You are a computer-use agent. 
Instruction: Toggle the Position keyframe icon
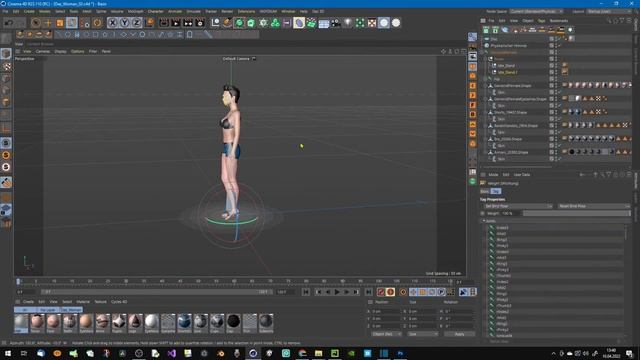[x=413, y=292]
